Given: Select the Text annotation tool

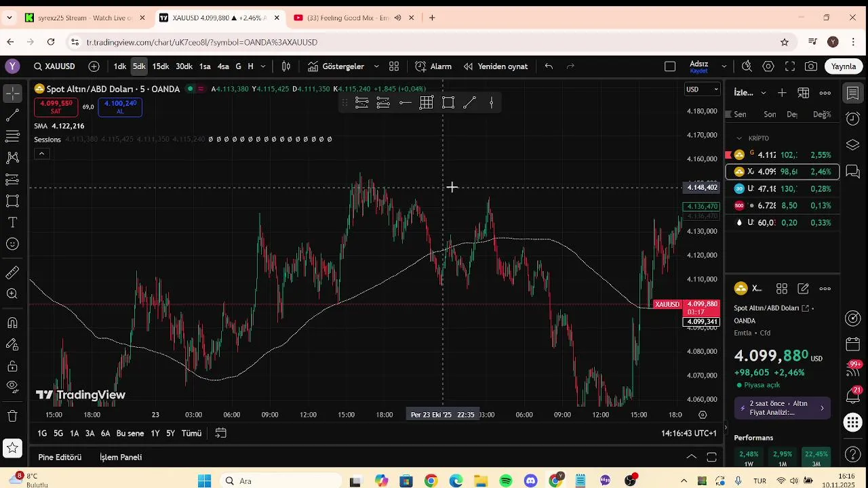Looking at the screenshot, I should point(12,223).
